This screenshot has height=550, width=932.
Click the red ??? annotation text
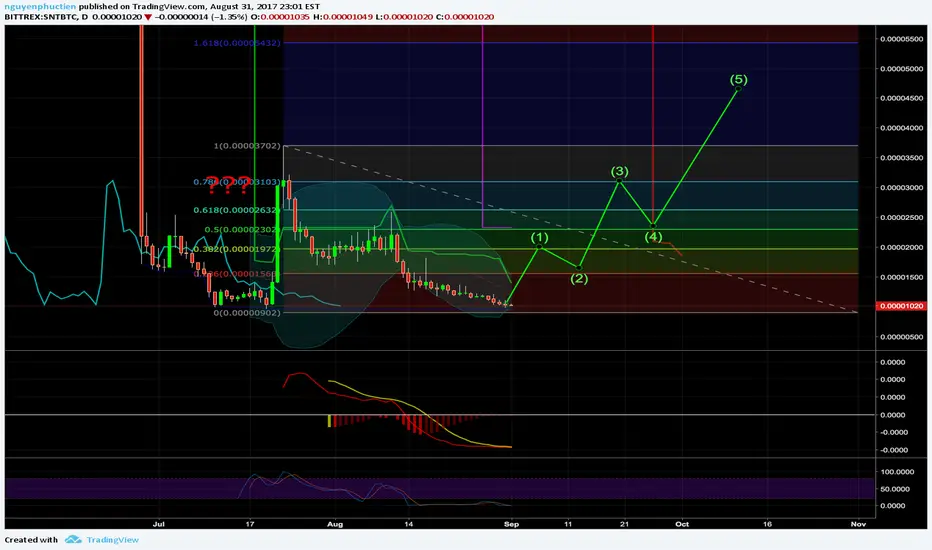point(229,185)
